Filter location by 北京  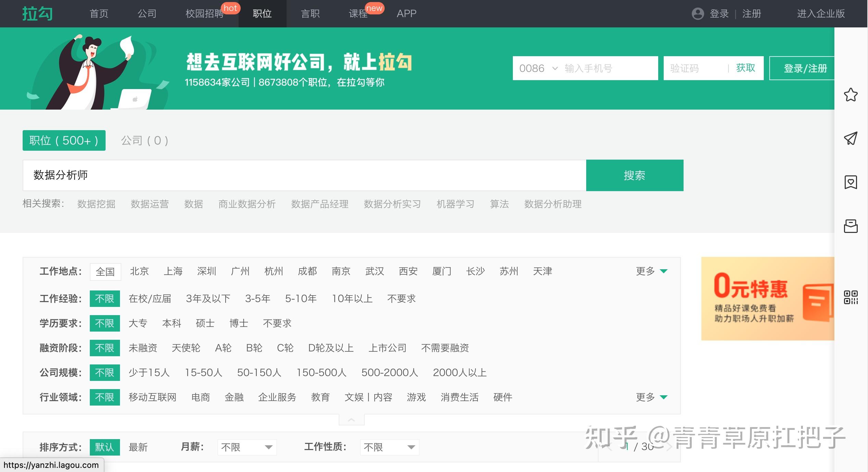click(x=140, y=271)
